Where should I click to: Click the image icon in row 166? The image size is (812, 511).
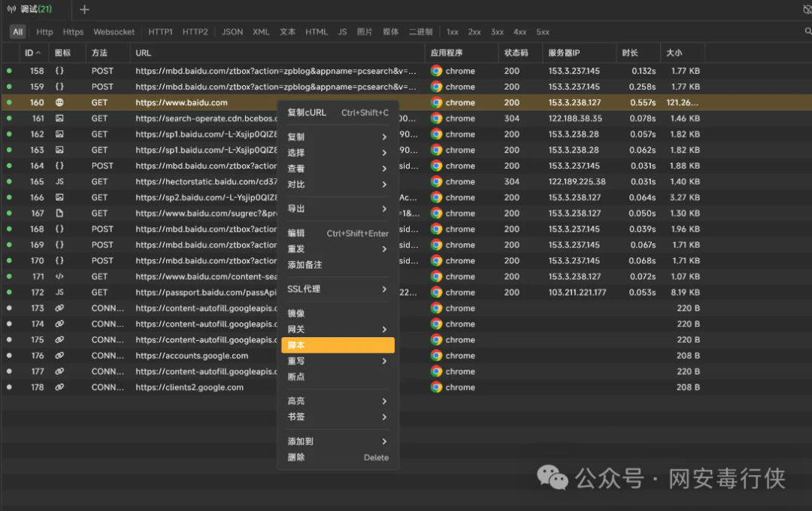click(59, 197)
